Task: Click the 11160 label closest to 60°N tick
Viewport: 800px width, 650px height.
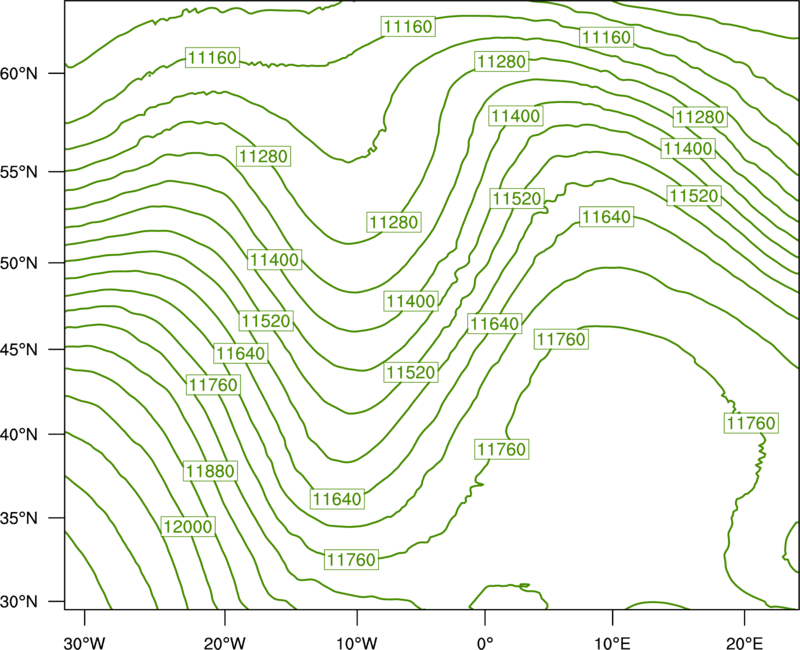Action: [x=213, y=57]
